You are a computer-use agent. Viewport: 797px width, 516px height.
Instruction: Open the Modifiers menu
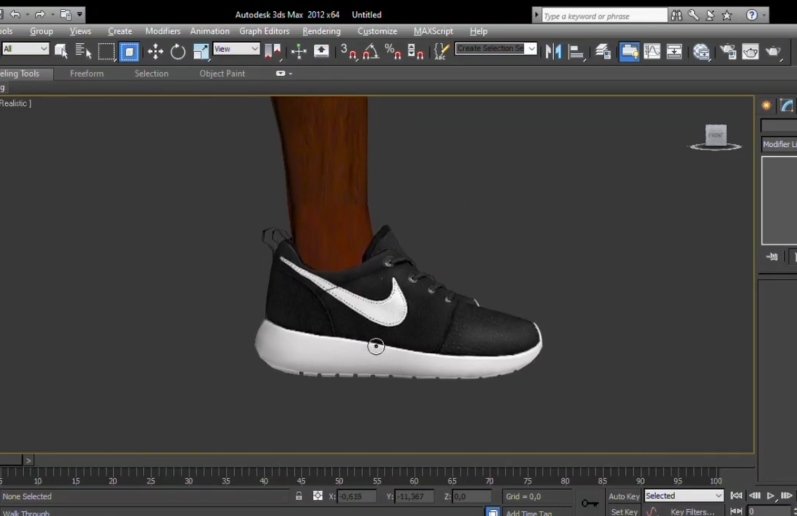click(x=163, y=31)
